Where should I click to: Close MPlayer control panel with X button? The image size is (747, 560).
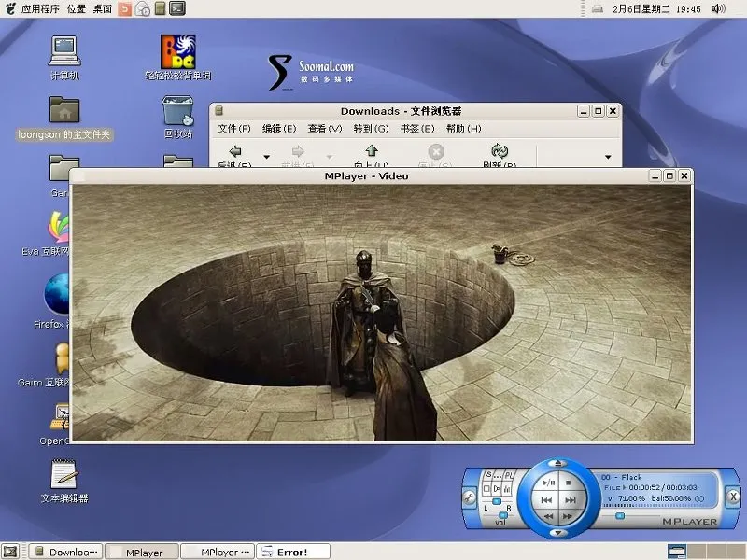[x=733, y=497]
